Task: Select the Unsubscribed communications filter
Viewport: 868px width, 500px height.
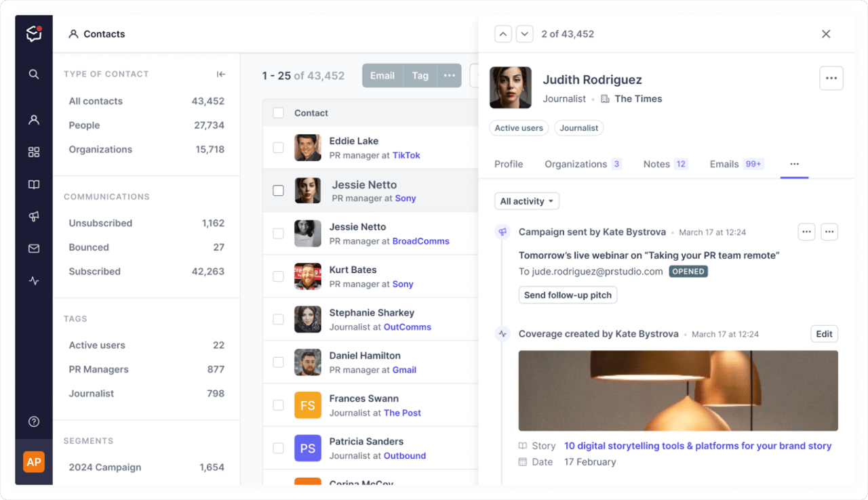Action: tap(146, 223)
